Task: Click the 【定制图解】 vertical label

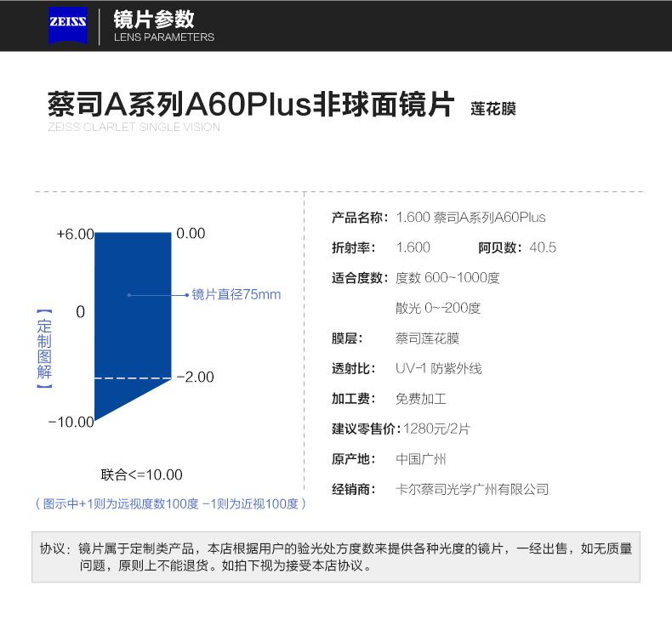Action: click(x=44, y=349)
